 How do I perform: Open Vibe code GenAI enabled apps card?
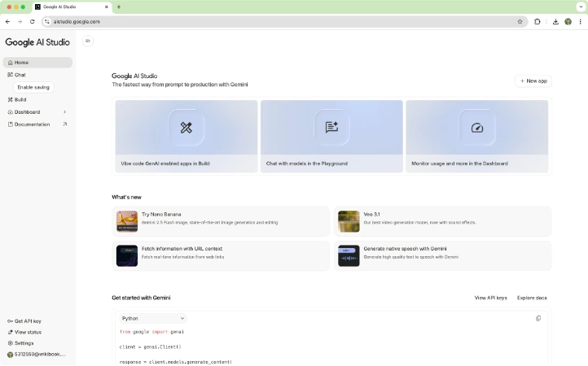coord(186,137)
